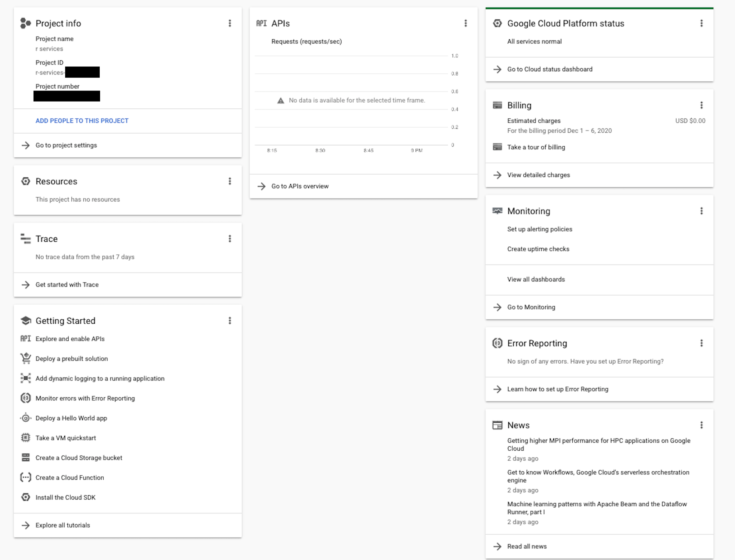Click the arrow beside Go to APIs overview
The image size is (735, 560).
pos(261,186)
